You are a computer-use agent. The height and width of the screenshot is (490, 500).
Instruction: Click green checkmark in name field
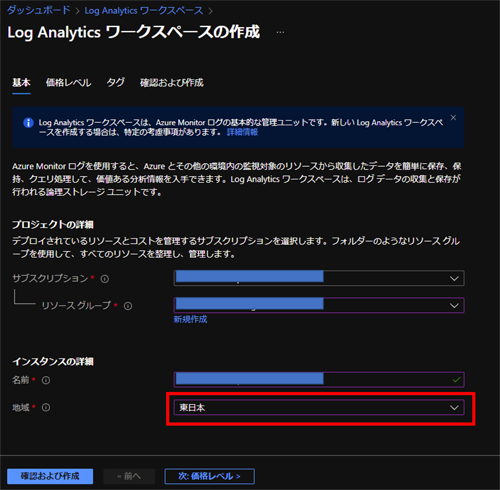[457, 380]
